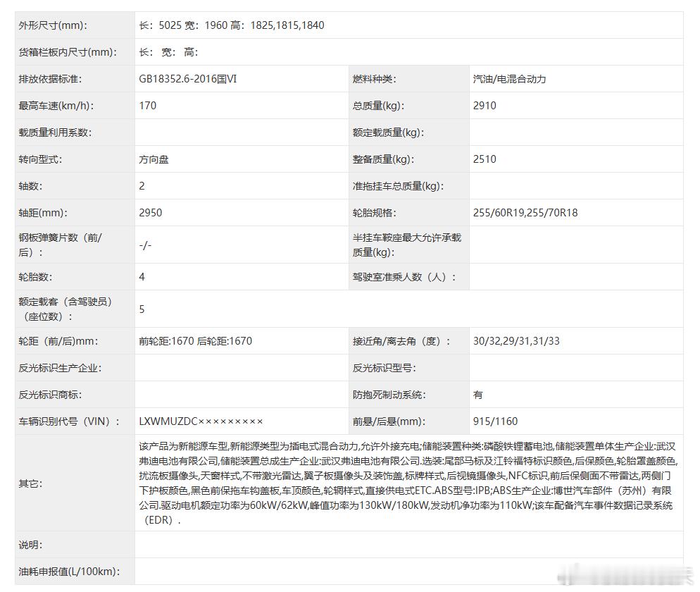The width and height of the screenshot is (700, 592).
Task: Click the 额定载质量(kg) label
Action: (388, 132)
